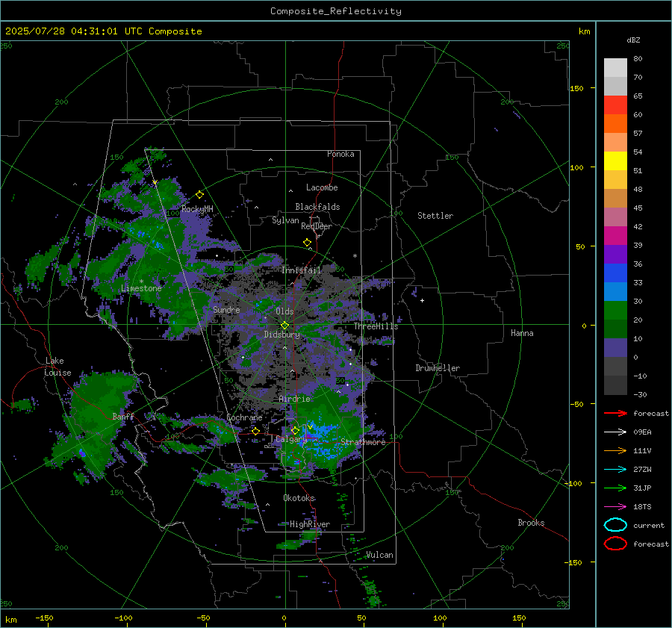Click the Sylvan label on map

click(x=285, y=220)
